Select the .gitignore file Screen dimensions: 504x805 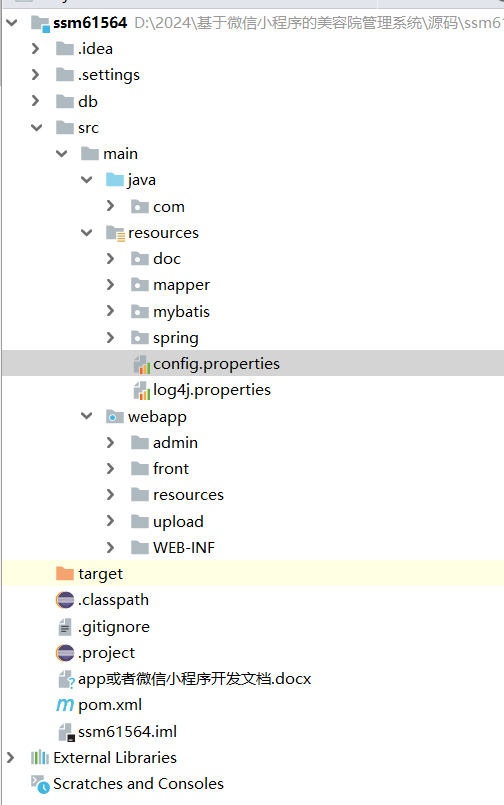[x=113, y=626]
